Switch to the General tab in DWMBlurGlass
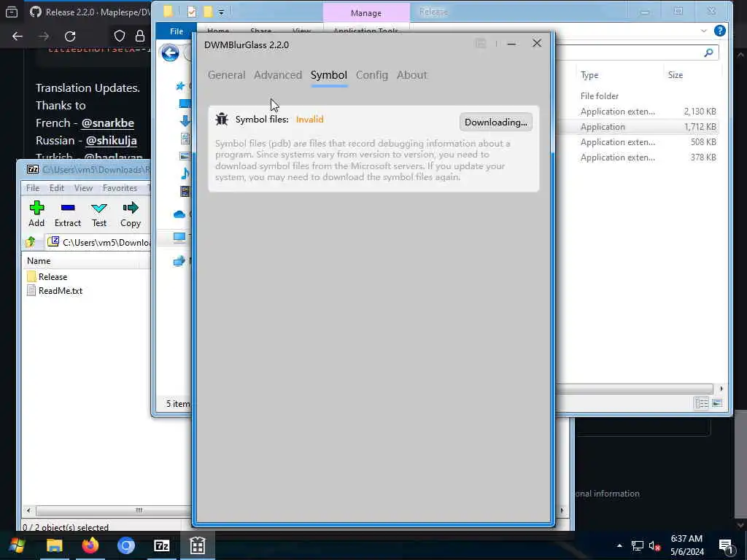The image size is (747, 560). [x=226, y=75]
